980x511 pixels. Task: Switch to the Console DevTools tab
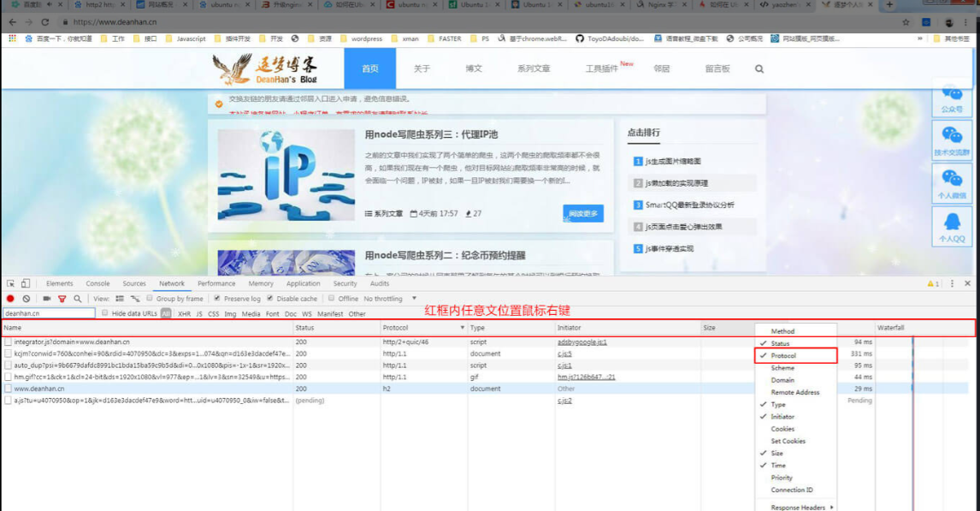tap(97, 283)
